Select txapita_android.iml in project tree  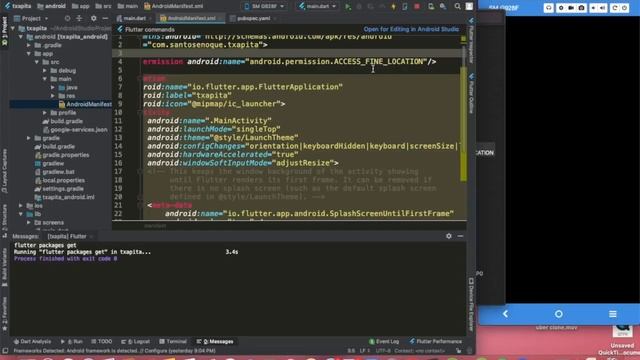[64, 197]
